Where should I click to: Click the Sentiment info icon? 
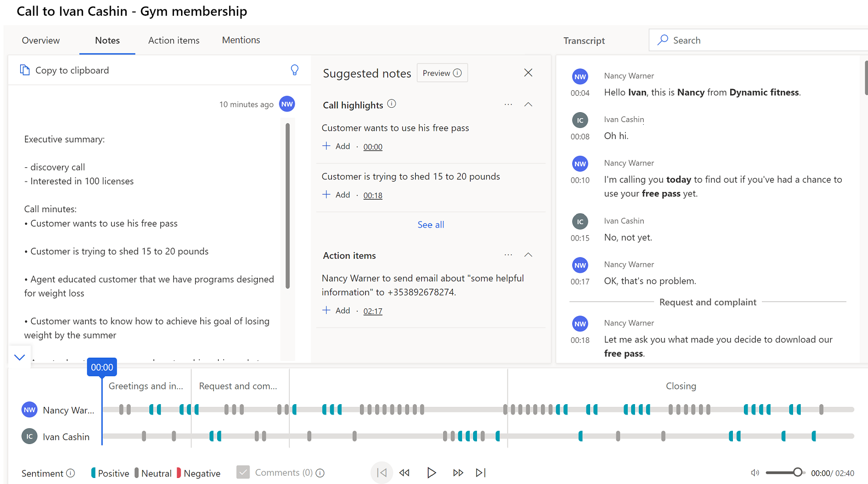(x=71, y=473)
